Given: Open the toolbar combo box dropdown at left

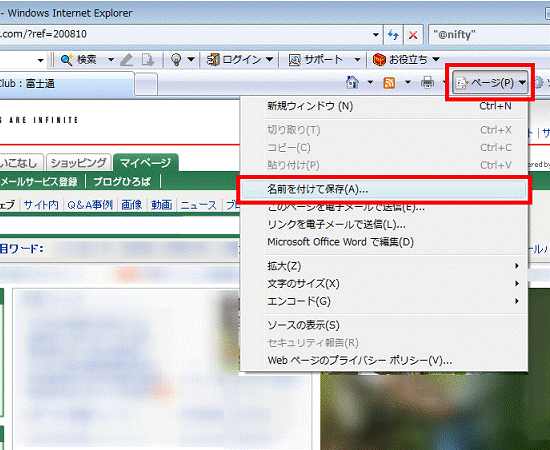Looking at the screenshot, I should coord(40,60).
